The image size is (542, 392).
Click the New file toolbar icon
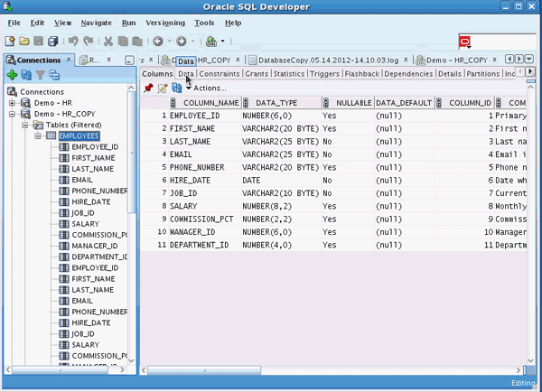pyautogui.click(x=10, y=42)
